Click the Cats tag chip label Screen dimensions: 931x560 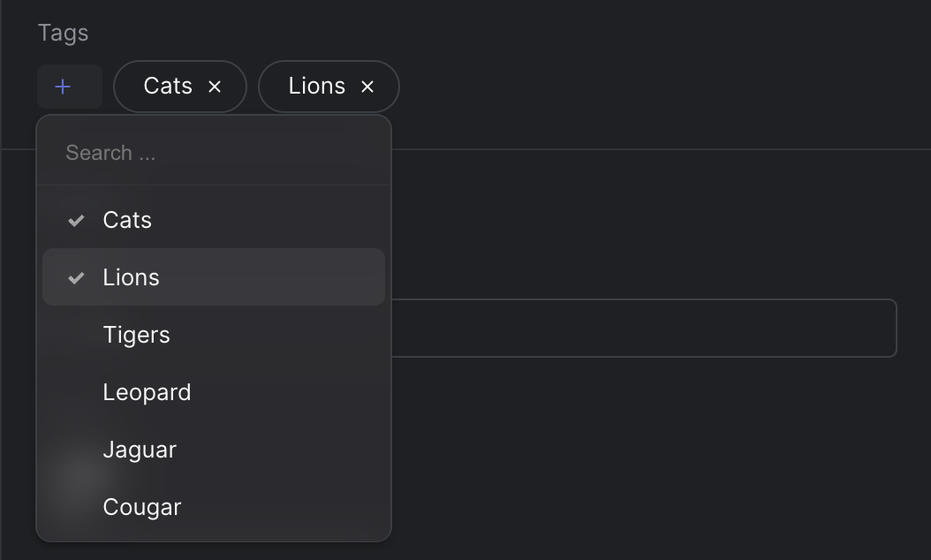click(x=168, y=86)
